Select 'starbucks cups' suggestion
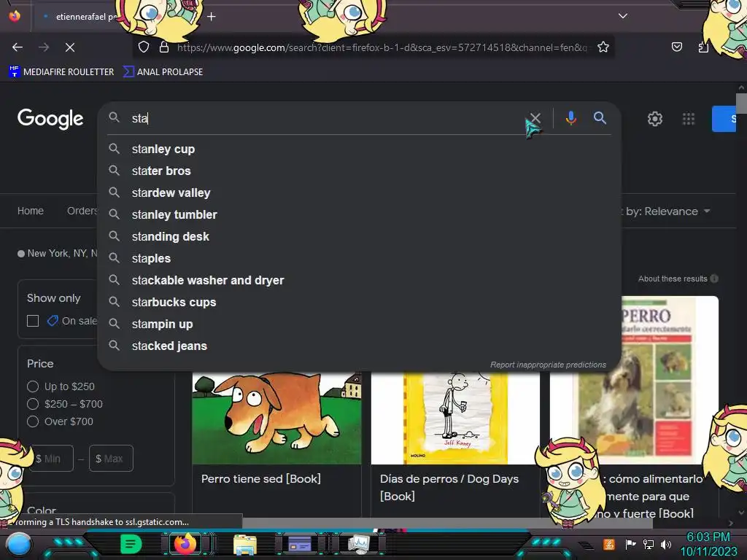The width and height of the screenshot is (747, 560). point(359,303)
